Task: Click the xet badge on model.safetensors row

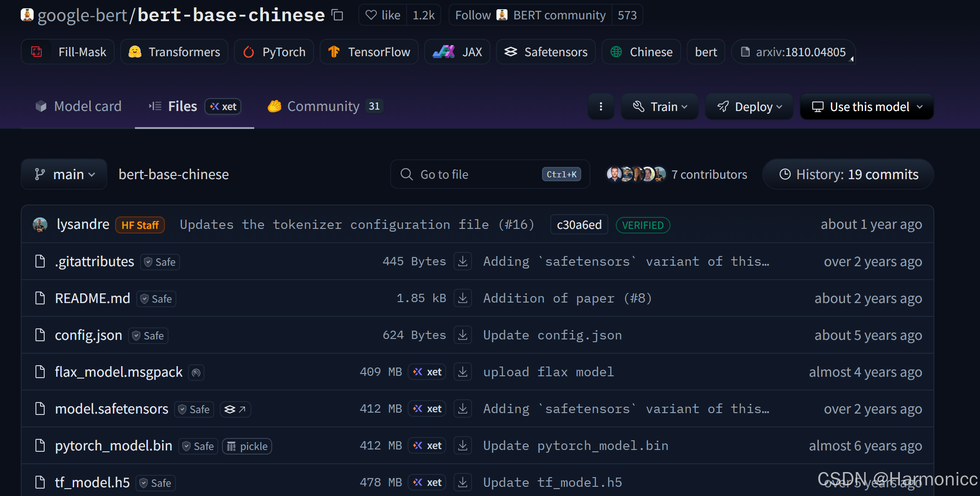Action: [427, 408]
